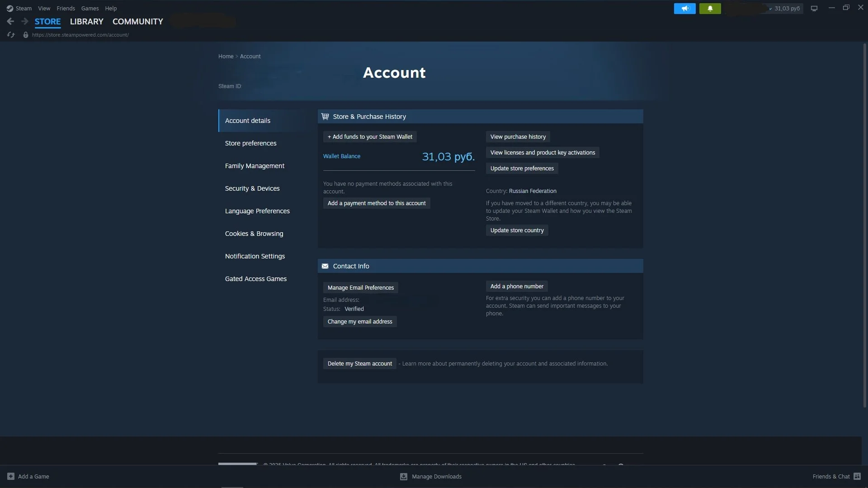868x488 pixels.
Task: Click Add a phone number
Action: tap(517, 286)
